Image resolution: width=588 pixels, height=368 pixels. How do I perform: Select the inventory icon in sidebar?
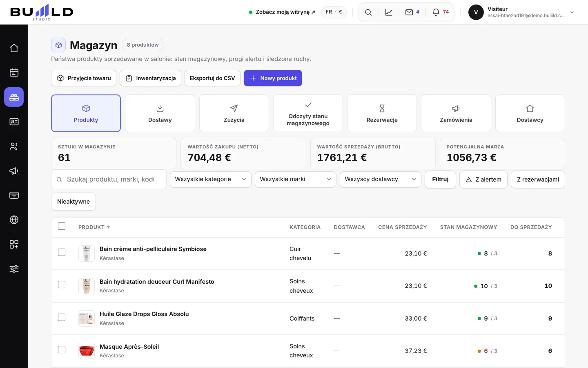(x=14, y=97)
